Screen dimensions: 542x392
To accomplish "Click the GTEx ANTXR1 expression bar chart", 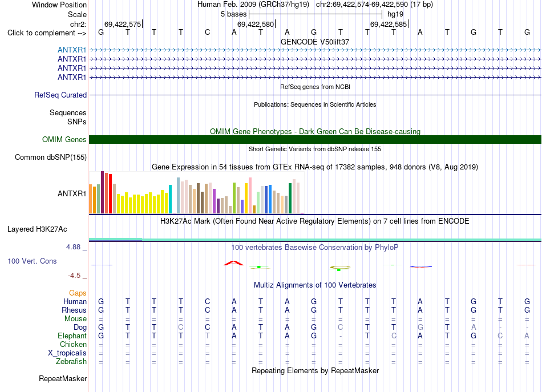I will (196, 192).
